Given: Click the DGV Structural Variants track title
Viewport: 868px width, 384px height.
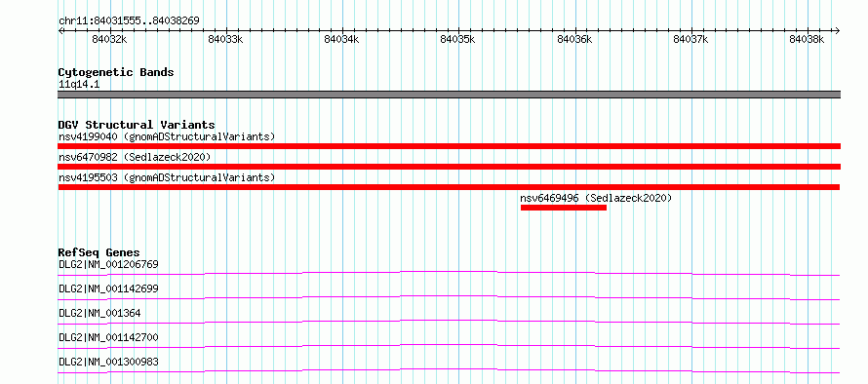Looking at the screenshot, I should coord(137,125).
